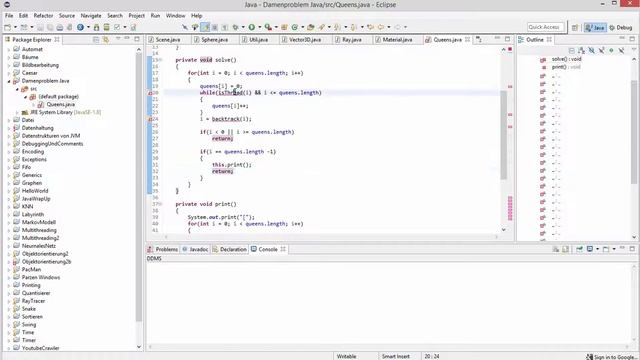The image size is (640, 360).
Task: Click the Run (green play) toolbar icon
Action: coord(251,27)
